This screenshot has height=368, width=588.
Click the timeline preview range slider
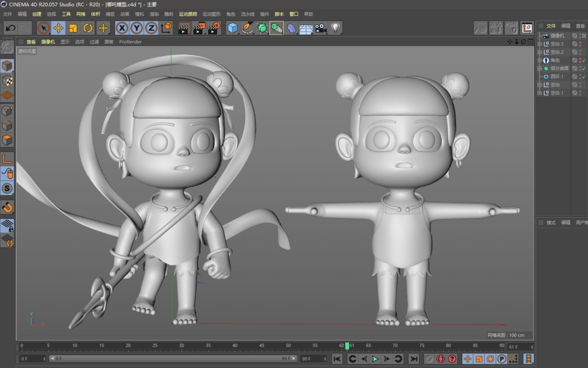click(x=173, y=359)
